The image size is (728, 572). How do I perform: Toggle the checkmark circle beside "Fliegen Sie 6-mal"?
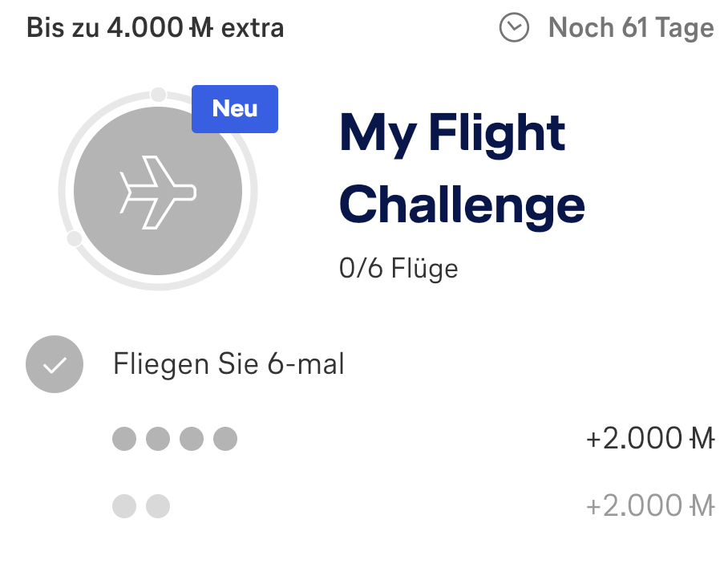(x=55, y=364)
